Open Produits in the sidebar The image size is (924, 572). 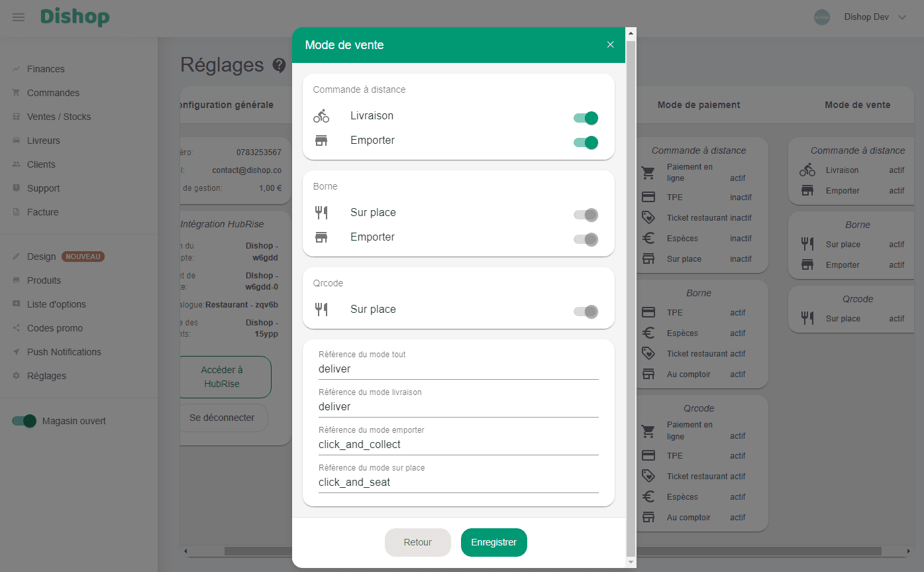tap(44, 280)
